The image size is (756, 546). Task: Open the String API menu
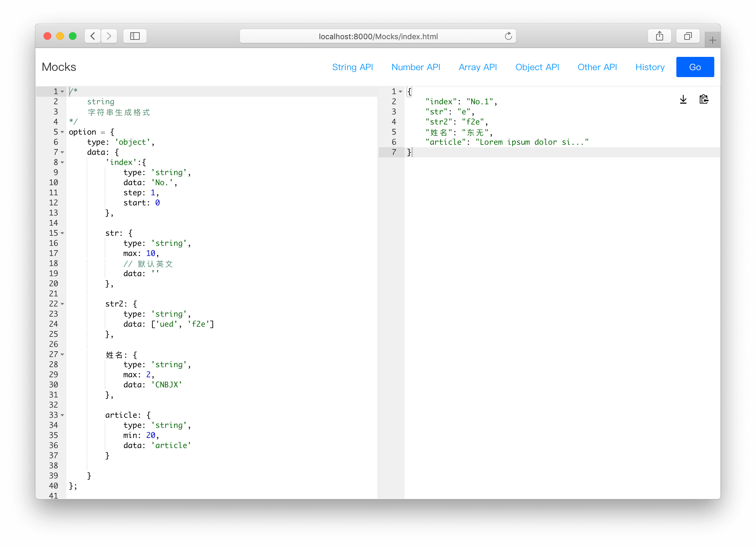click(352, 67)
